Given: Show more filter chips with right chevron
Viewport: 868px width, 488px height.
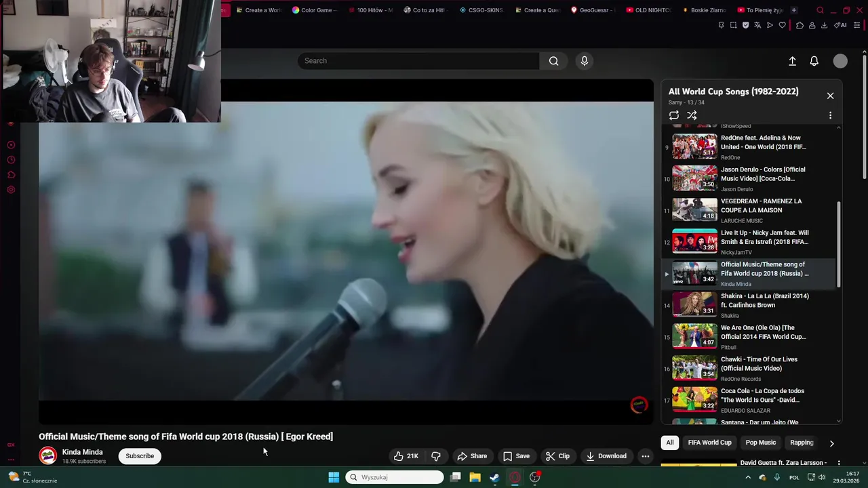Looking at the screenshot, I should click(x=831, y=443).
